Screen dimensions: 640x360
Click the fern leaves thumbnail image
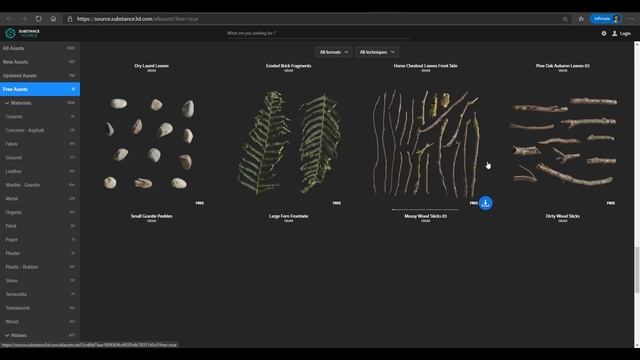[289, 143]
